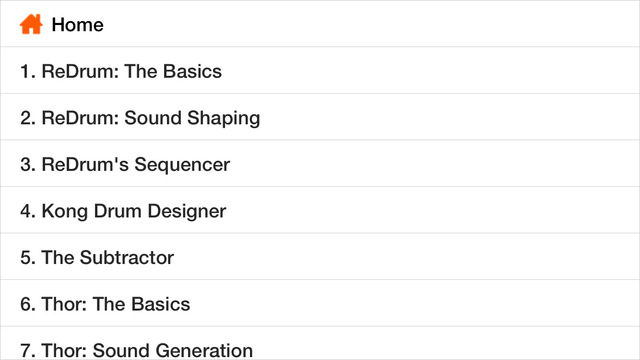The width and height of the screenshot is (640, 360).
Task: Pick the Thor basics list row
Action: [x=320, y=303]
